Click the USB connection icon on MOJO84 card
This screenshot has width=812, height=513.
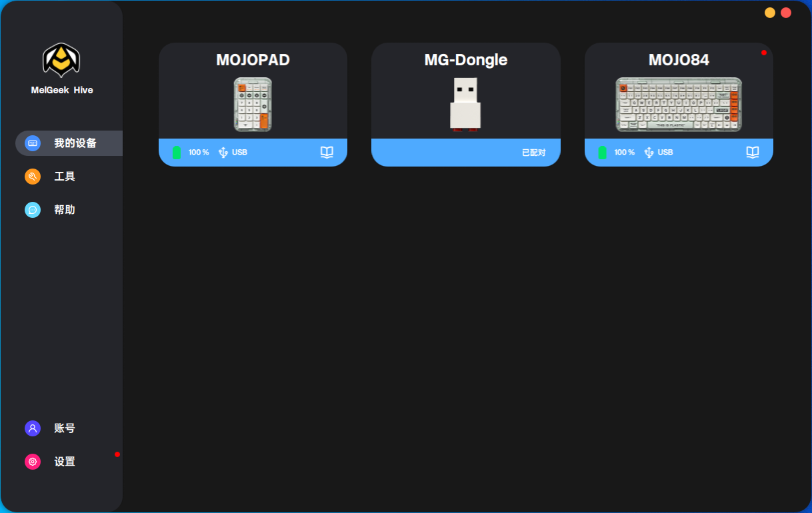649,153
